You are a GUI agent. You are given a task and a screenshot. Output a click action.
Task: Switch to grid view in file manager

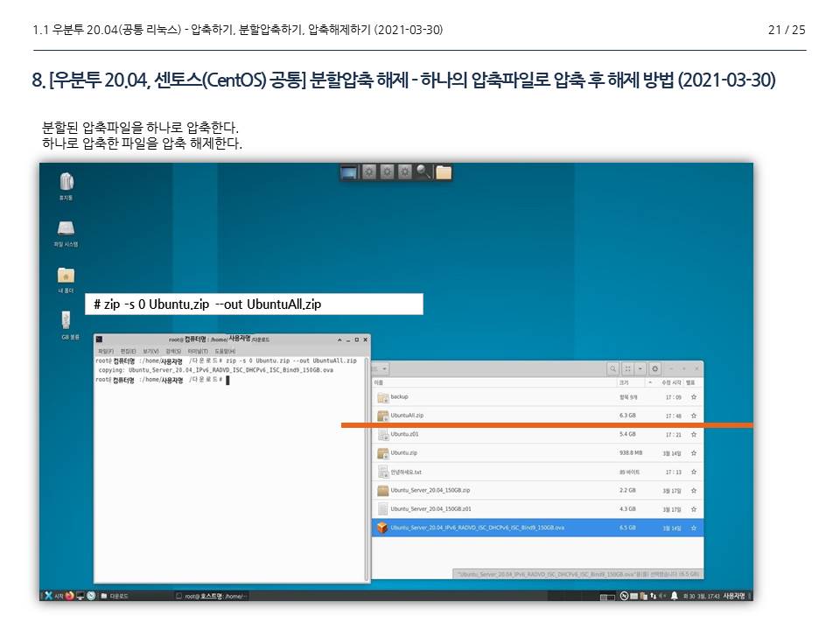click(x=628, y=368)
